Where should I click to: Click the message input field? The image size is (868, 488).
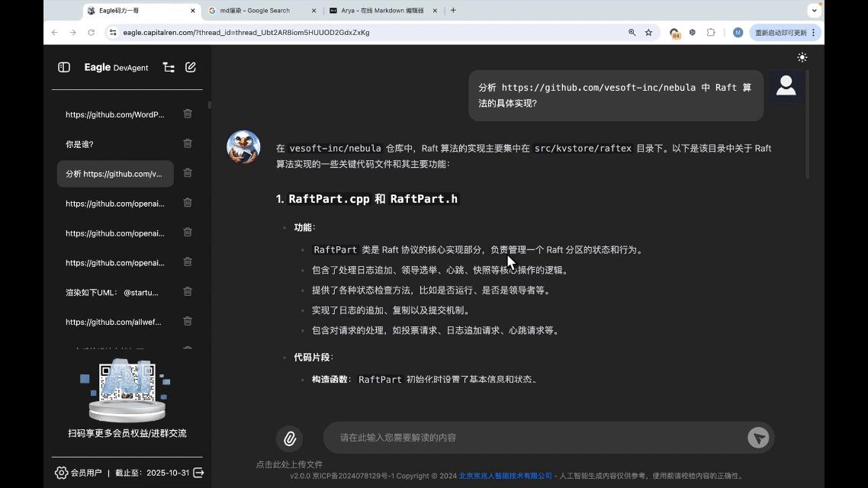(534, 438)
